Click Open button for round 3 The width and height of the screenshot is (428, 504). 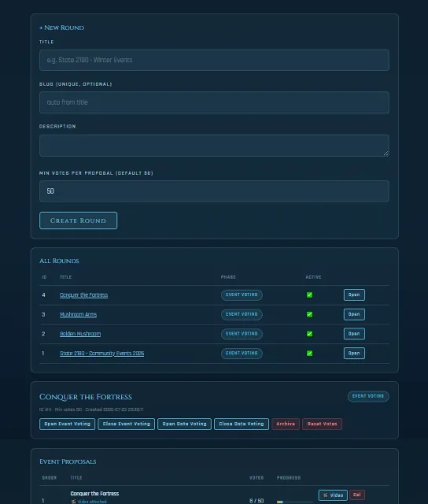point(354,314)
